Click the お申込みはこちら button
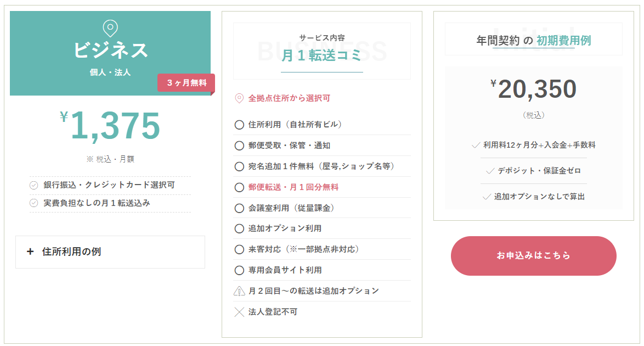 [x=534, y=255]
